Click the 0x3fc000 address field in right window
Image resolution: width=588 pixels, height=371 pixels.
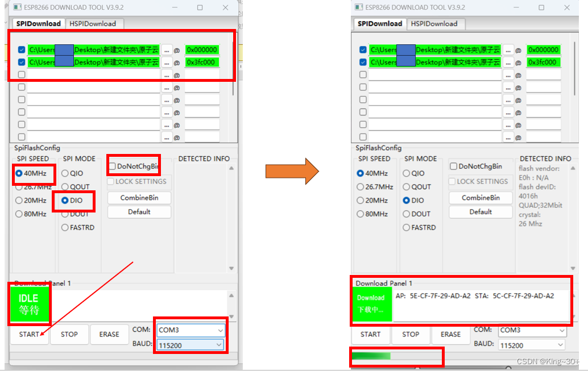tap(543, 62)
